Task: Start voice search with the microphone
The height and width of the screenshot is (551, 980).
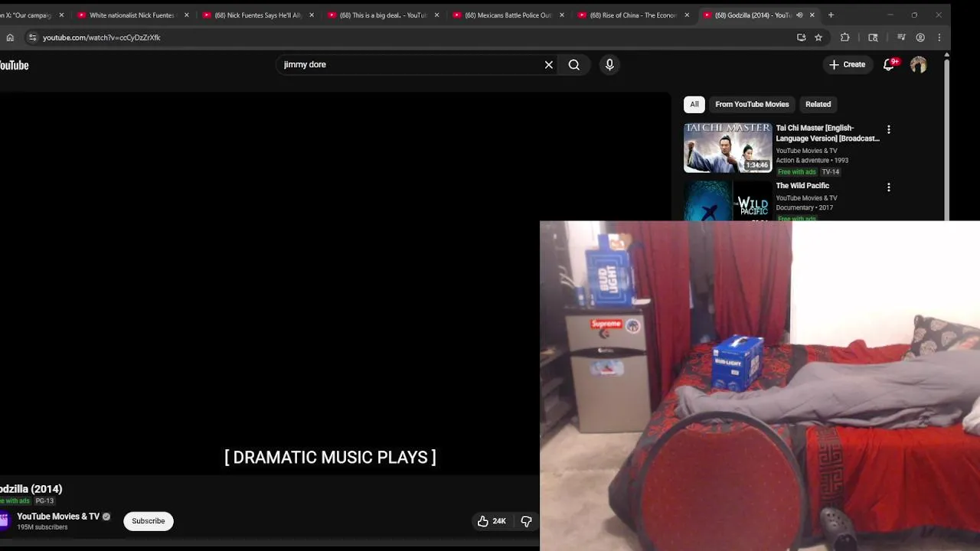Action: click(609, 65)
